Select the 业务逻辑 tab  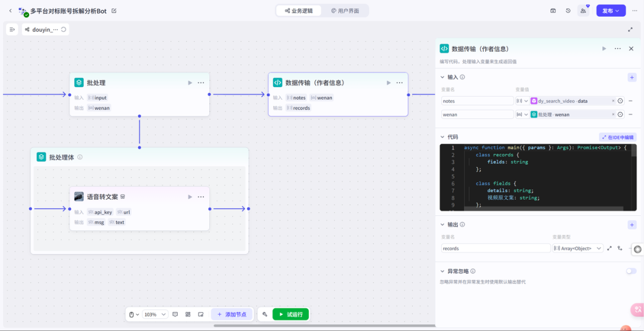point(299,11)
